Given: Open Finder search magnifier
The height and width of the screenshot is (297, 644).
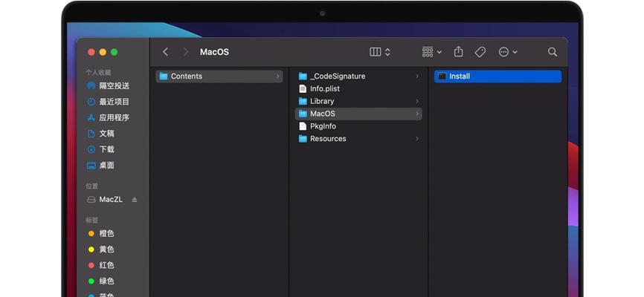Looking at the screenshot, I should 553,52.
